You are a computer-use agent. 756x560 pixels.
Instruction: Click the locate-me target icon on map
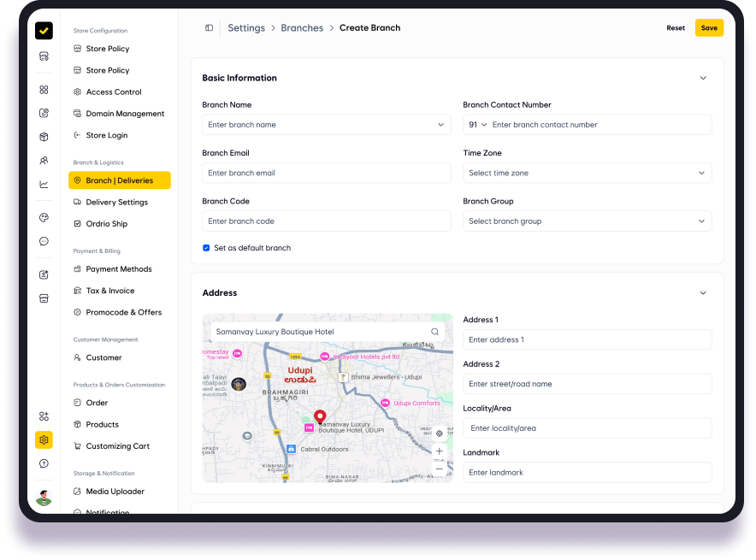(440, 433)
